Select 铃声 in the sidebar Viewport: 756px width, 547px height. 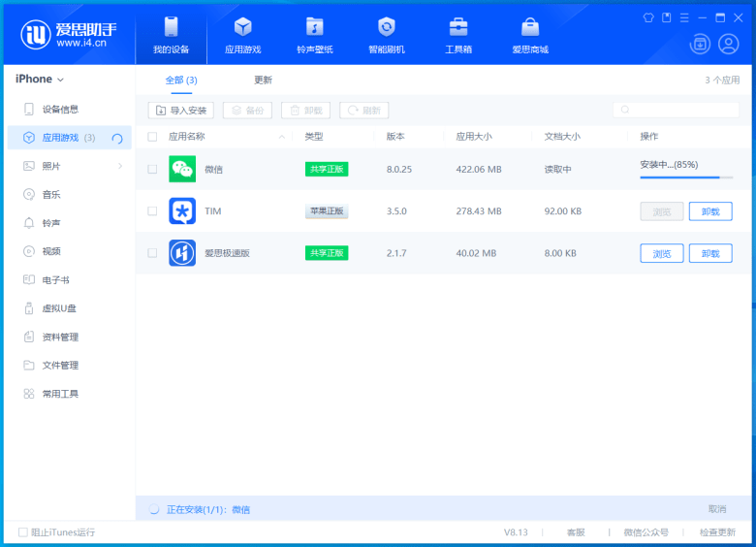click(x=70, y=223)
